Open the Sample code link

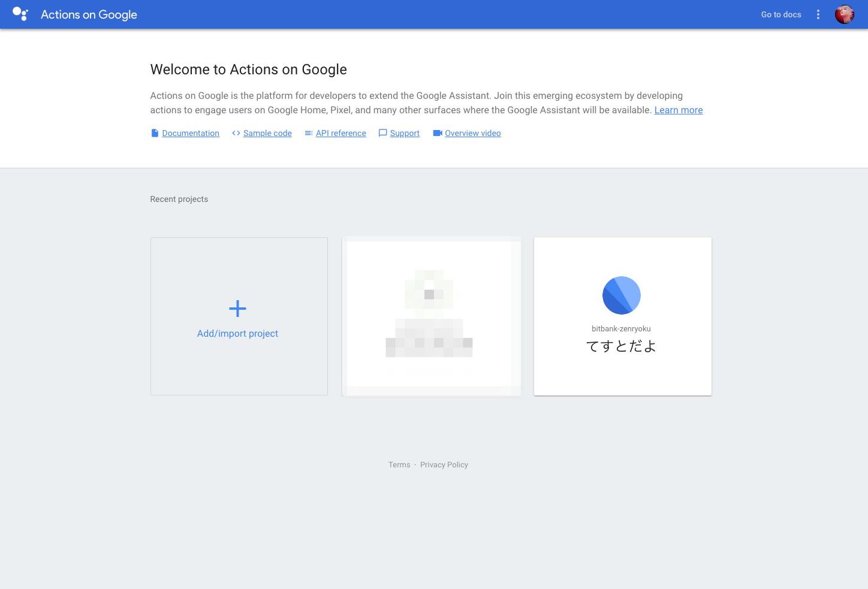pyautogui.click(x=267, y=133)
